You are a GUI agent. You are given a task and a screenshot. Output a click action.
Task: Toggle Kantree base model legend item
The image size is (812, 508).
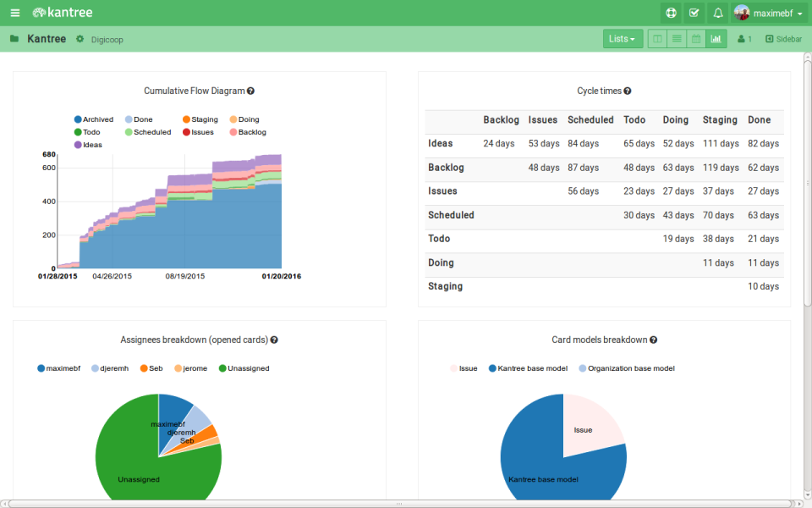pos(530,368)
